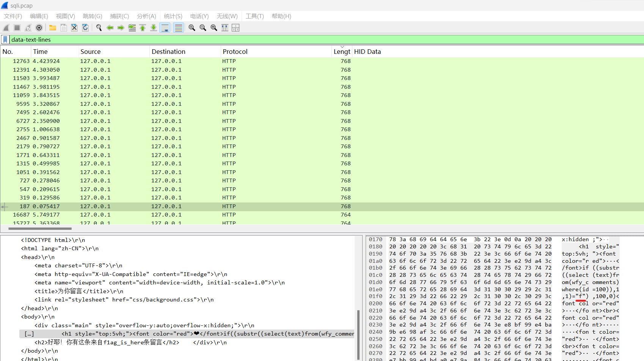Open the 无线(W) menu
This screenshot has width=644, height=361.
tap(227, 16)
